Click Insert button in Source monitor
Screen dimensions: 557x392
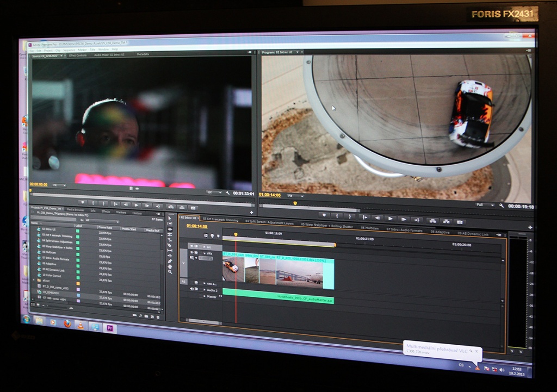tap(170, 207)
